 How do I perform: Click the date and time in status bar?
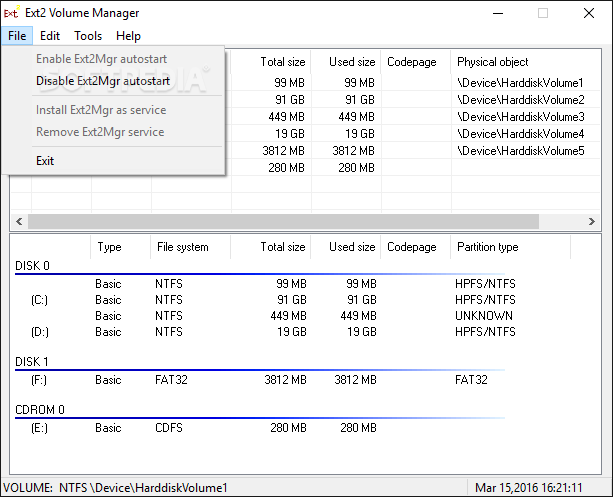coord(529,488)
